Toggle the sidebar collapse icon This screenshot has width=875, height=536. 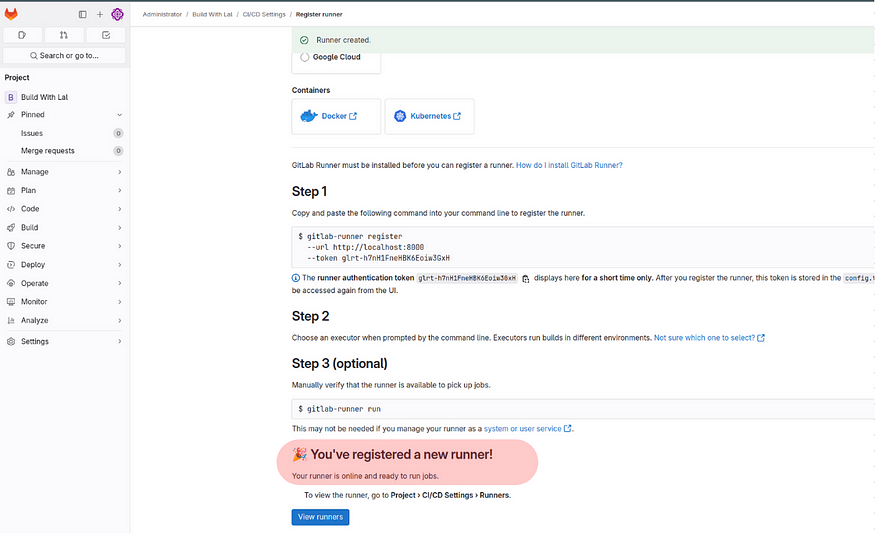[83, 15]
